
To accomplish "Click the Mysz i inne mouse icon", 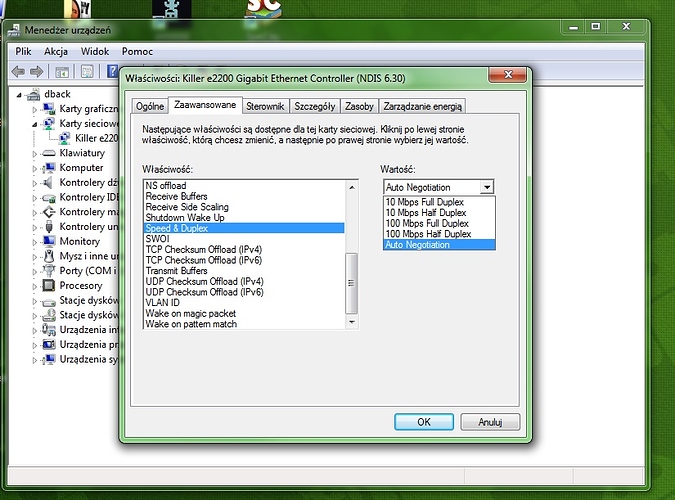I will coord(49,256).
